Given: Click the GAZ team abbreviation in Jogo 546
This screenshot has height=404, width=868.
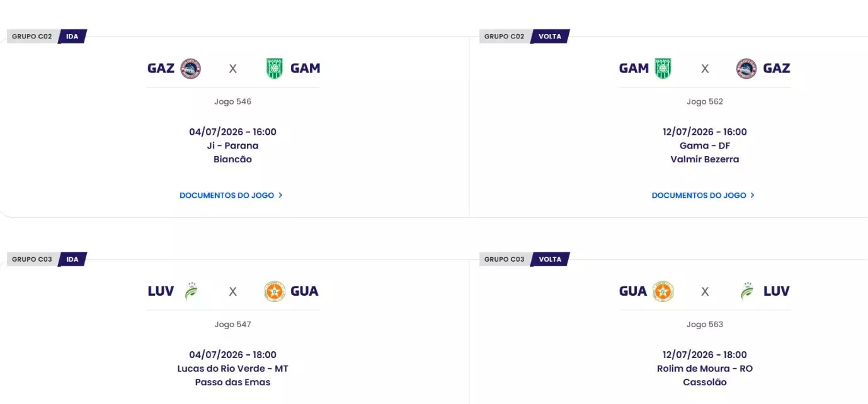Looking at the screenshot, I should (x=161, y=69).
